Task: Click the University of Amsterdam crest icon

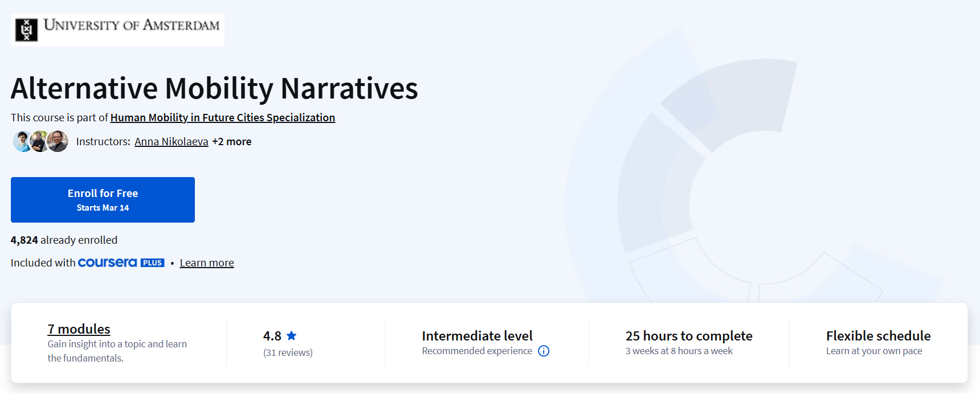Action: [26, 30]
